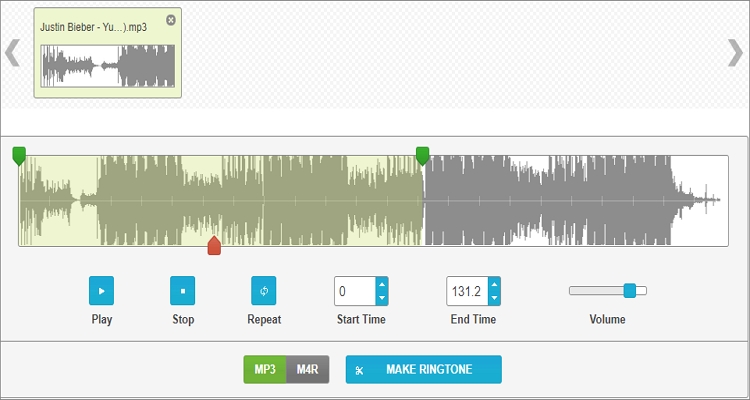Increase Start Time with up arrow

(382, 284)
